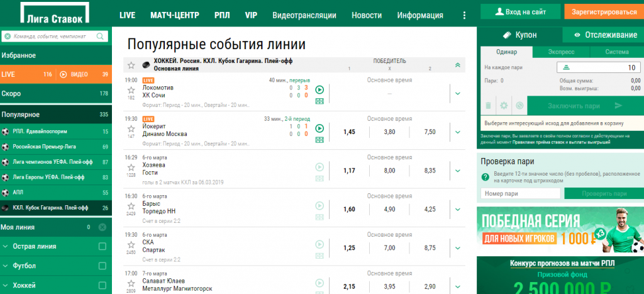The width and height of the screenshot is (644, 294).
Task: Expand more markets for Хозяева vs Гости
Action: click(458, 171)
